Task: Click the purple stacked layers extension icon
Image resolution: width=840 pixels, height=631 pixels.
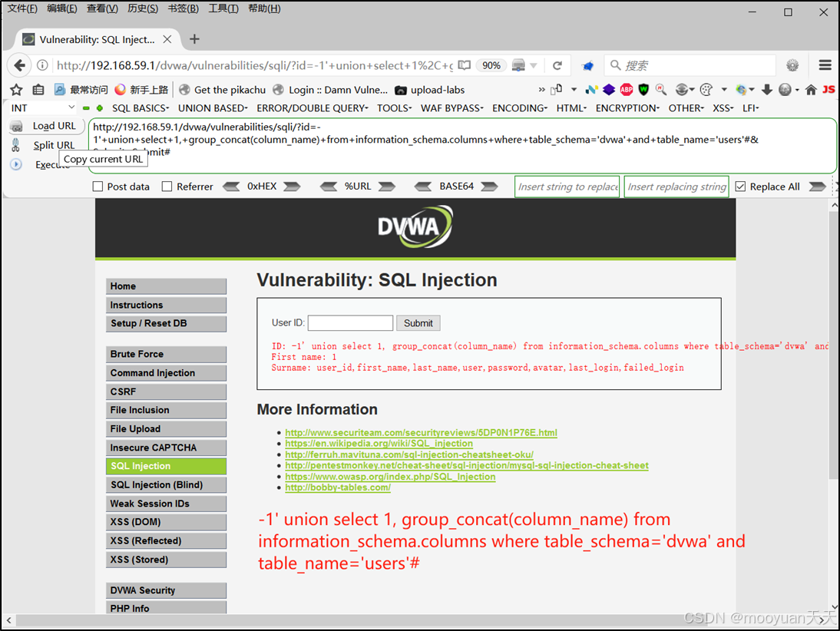Action: (x=609, y=90)
